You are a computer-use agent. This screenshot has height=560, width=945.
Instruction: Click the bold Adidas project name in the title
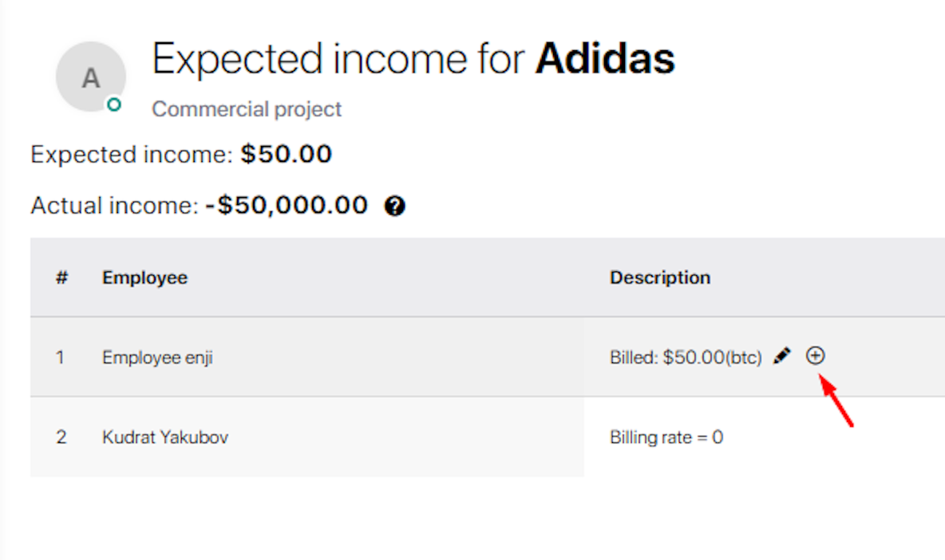[x=605, y=58]
